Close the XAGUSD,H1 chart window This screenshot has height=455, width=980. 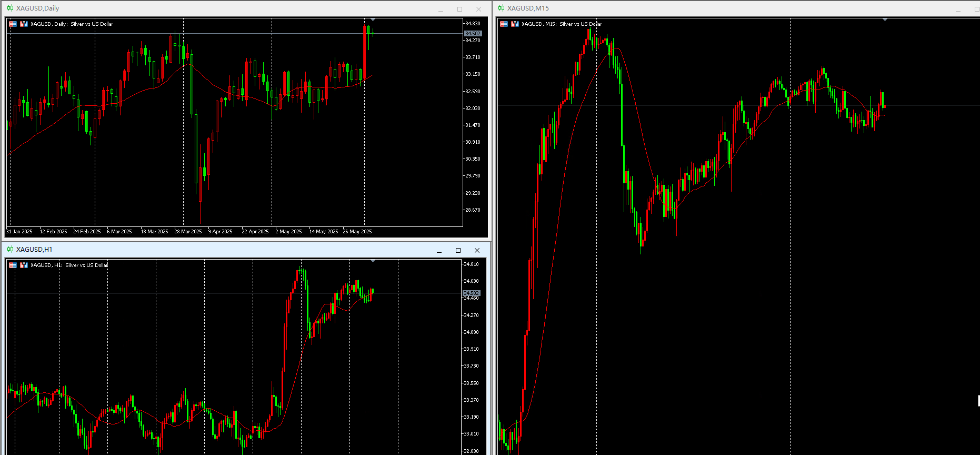pyautogui.click(x=477, y=250)
